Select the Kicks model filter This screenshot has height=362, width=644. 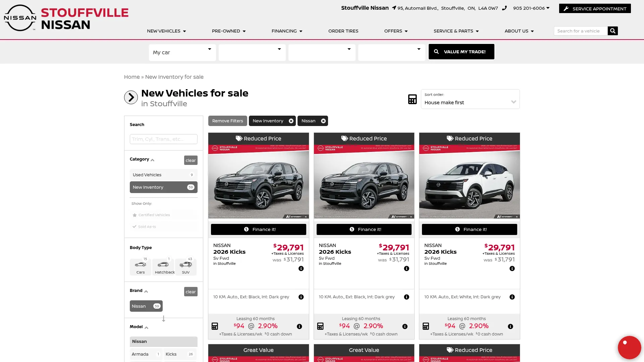(x=180, y=354)
